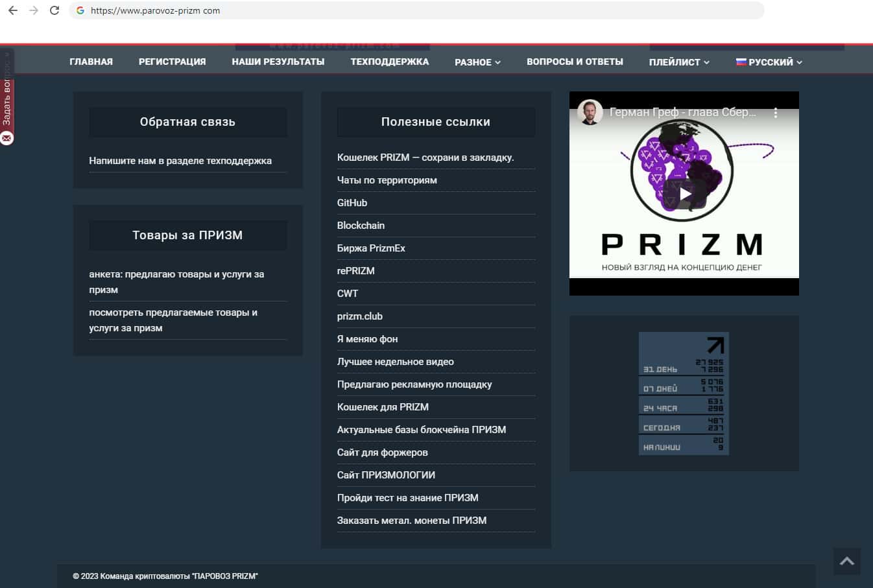Follow the rePRIZM link
The width and height of the screenshot is (873, 588).
tap(356, 271)
